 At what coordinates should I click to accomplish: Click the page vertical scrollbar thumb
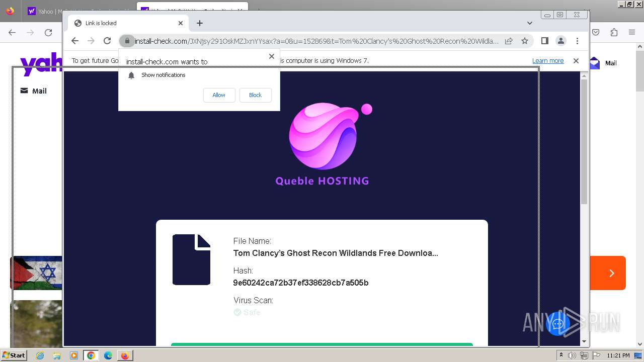pyautogui.click(x=584, y=142)
